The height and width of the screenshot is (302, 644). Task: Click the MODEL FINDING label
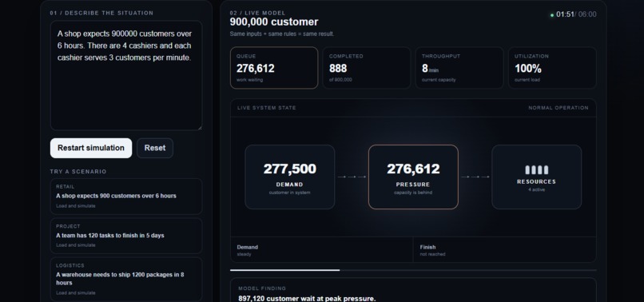point(262,288)
